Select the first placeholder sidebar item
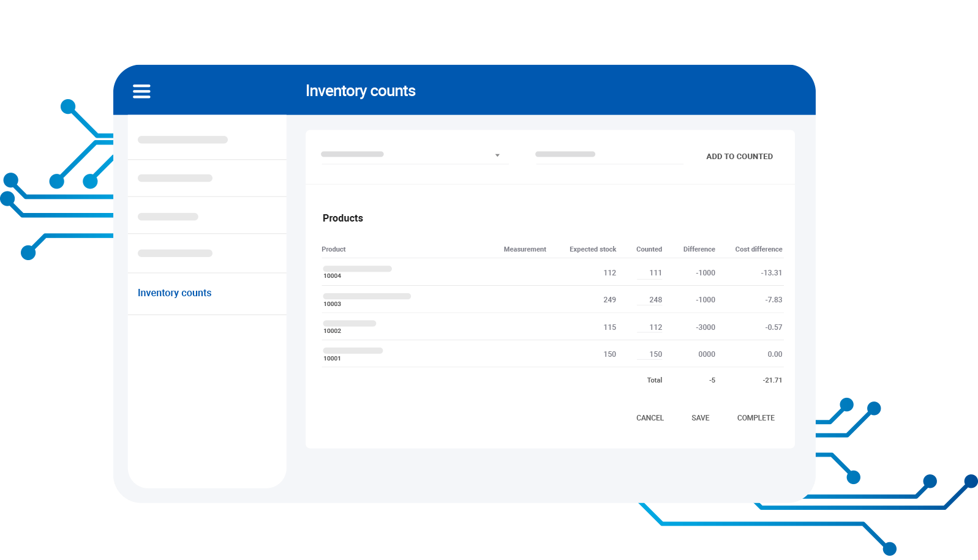Screen dimensions: 978x560 tap(182, 140)
